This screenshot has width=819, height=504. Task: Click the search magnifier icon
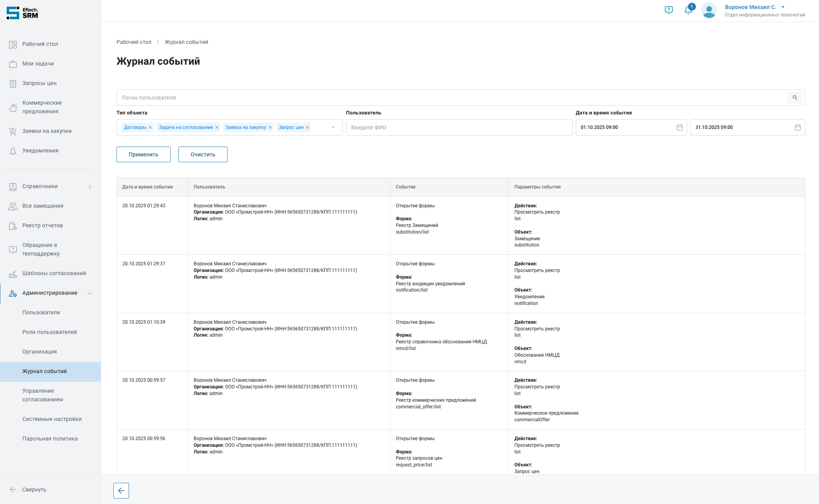tap(795, 98)
